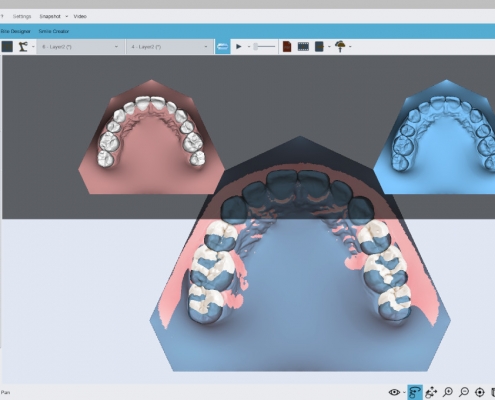Click the eye visibility icon
This screenshot has width=495, height=400.
coord(394,392)
